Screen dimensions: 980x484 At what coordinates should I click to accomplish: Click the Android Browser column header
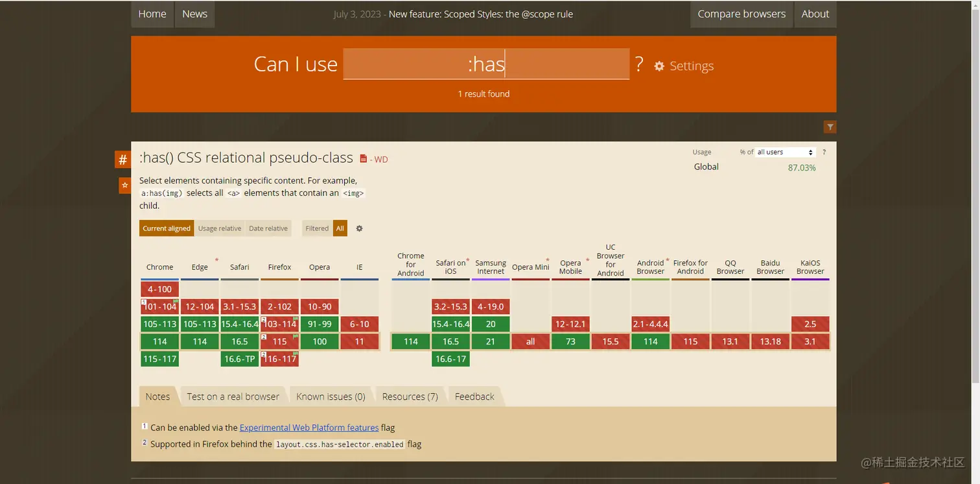click(650, 267)
